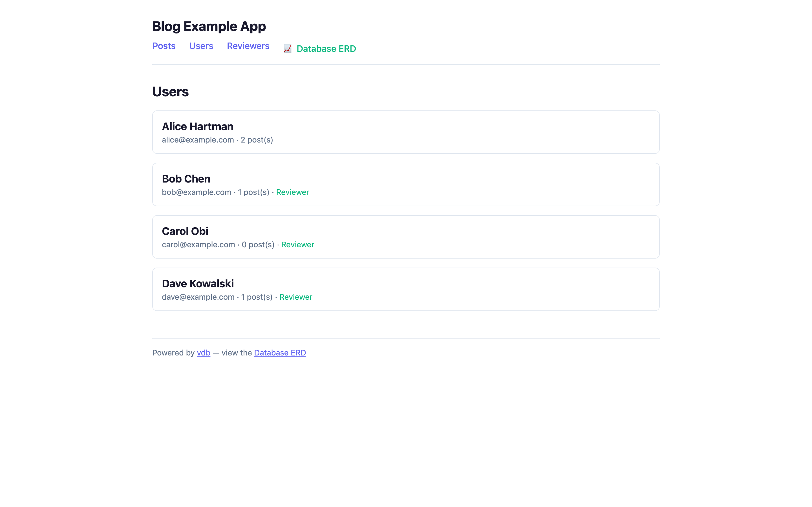
Task: Click the Reviewer label on Bob Chen
Action: point(292,192)
